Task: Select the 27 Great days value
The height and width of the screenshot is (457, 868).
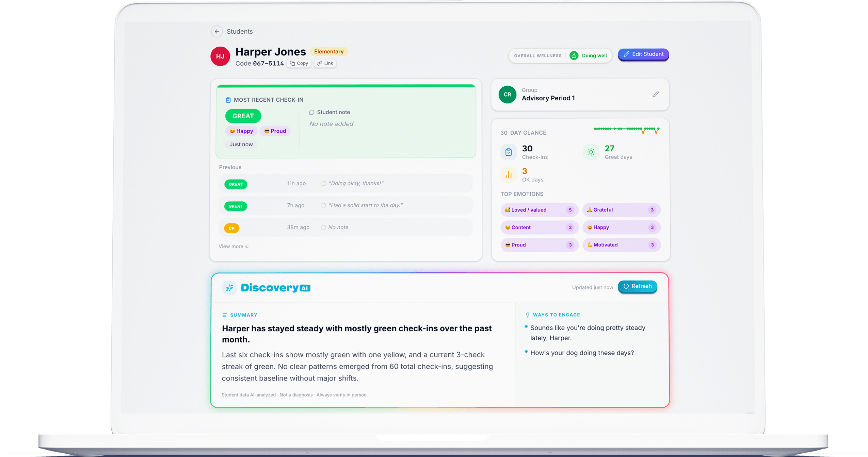Action: click(609, 148)
